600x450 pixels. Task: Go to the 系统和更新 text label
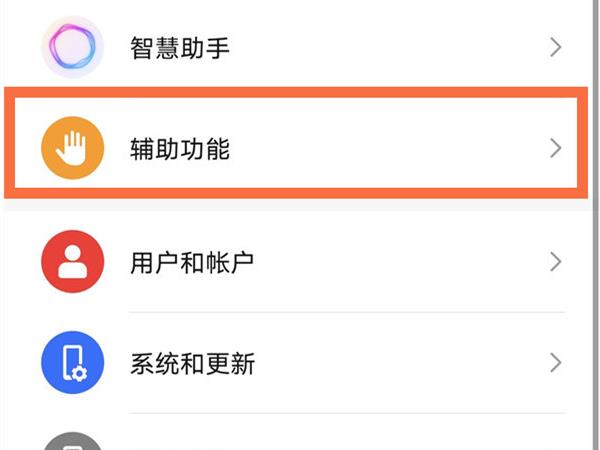click(x=192, y=363)
